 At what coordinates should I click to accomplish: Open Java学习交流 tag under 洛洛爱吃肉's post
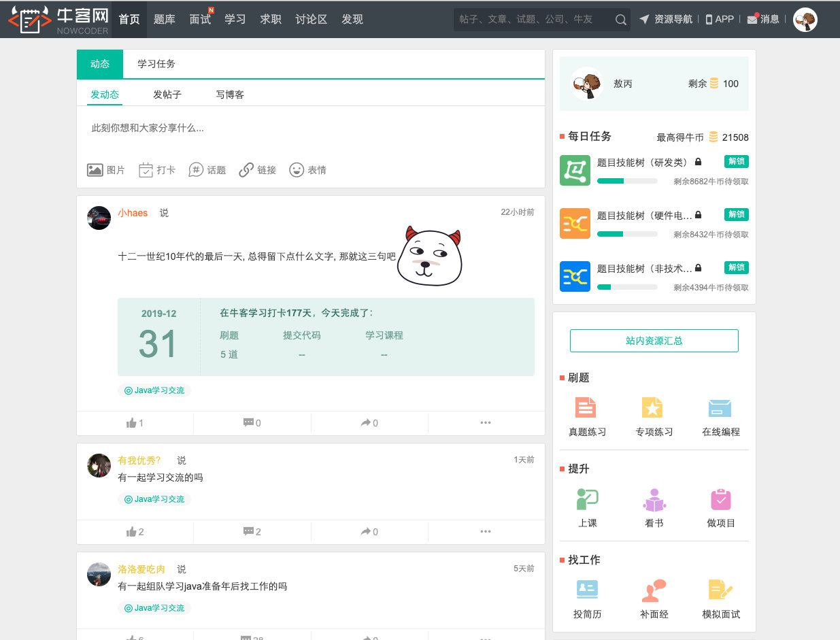(x=154, y=608)
